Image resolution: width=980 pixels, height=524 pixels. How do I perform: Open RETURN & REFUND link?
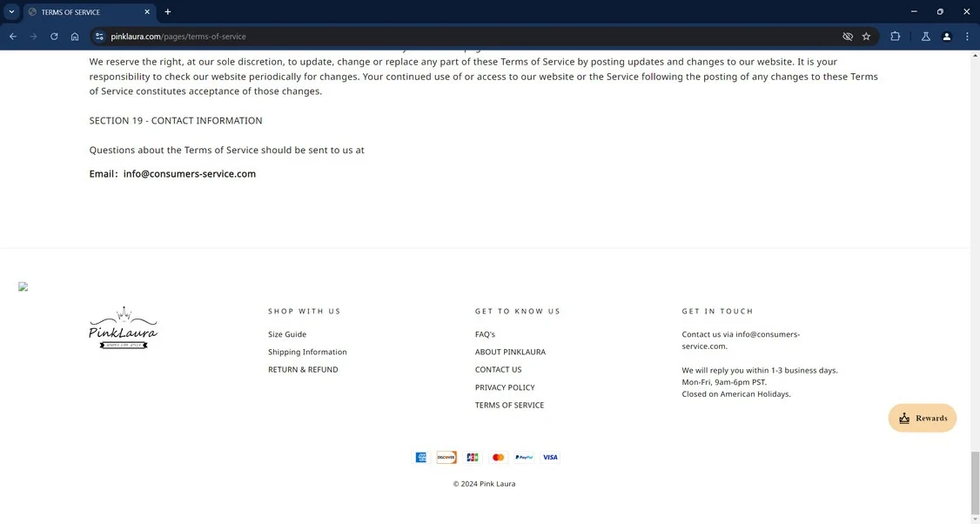[x=303, y=370]
